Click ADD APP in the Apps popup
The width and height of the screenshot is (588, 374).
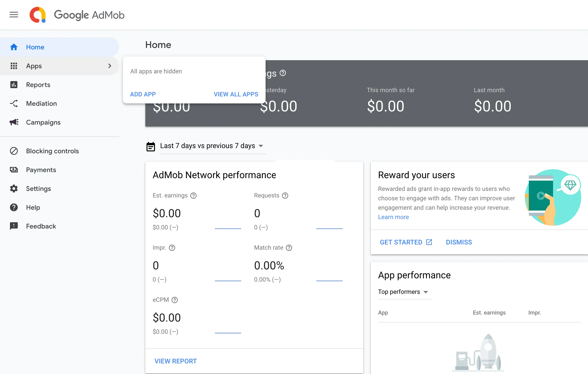[143, 94]
